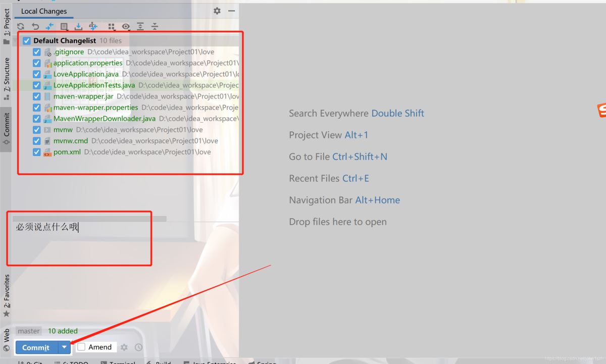The width and height of the screenshot is (606, 364).
Task: Click the .gitignore file icon
Action: point(47,52)
